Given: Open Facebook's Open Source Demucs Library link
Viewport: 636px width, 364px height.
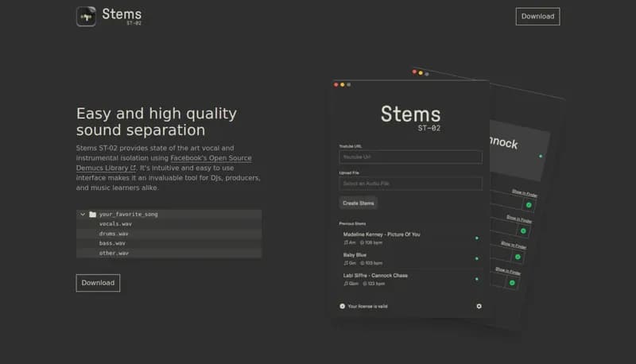Looking at the screenshot, I should [x=164, y=163].
